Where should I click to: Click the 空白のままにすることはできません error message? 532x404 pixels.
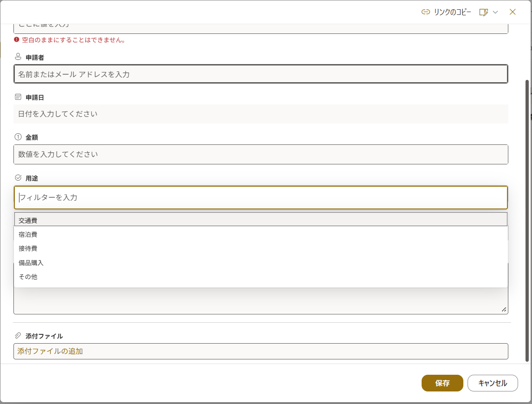pyautogui.click(x=74, y=40)
